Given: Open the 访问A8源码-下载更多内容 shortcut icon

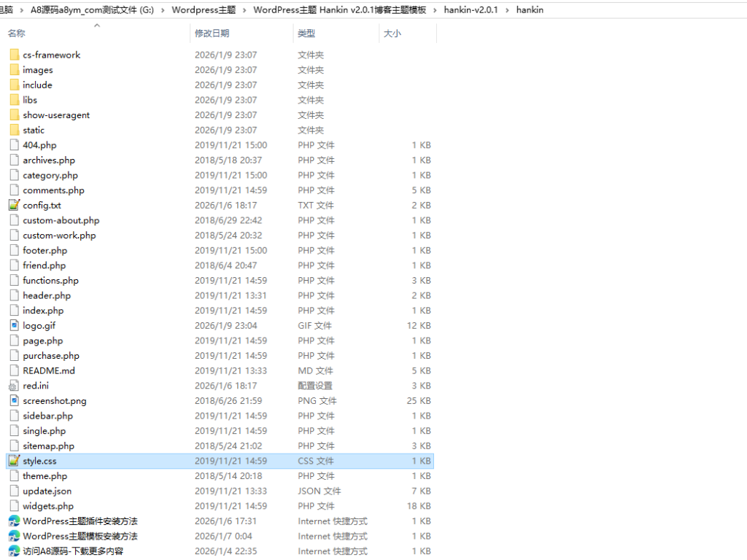Looking at the screenshot, I should (x=15, y=551).
